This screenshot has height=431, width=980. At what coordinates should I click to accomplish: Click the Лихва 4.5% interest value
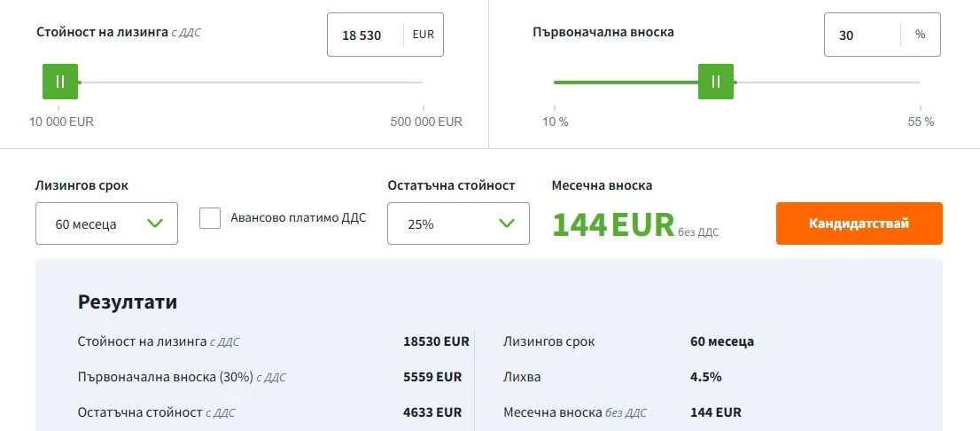point(705,377)
